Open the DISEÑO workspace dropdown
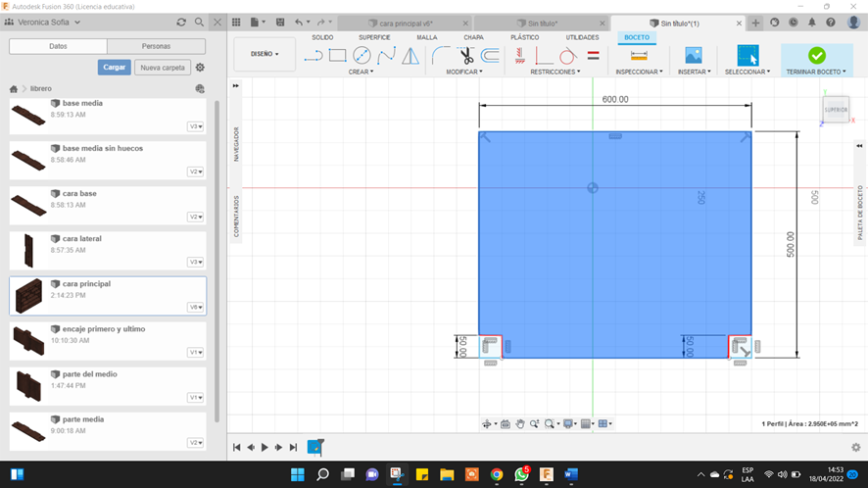The height and width of the screenshot is (488, 868). (265, 54)
